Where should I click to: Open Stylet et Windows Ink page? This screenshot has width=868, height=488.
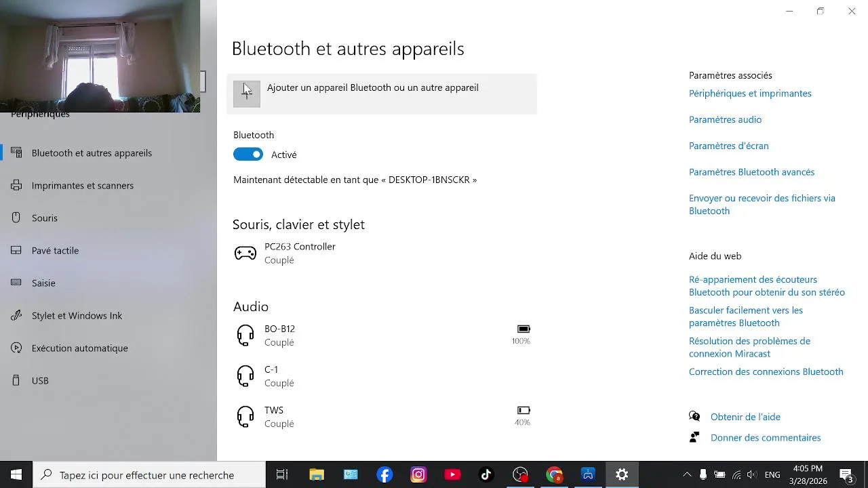tap(108, 316)
